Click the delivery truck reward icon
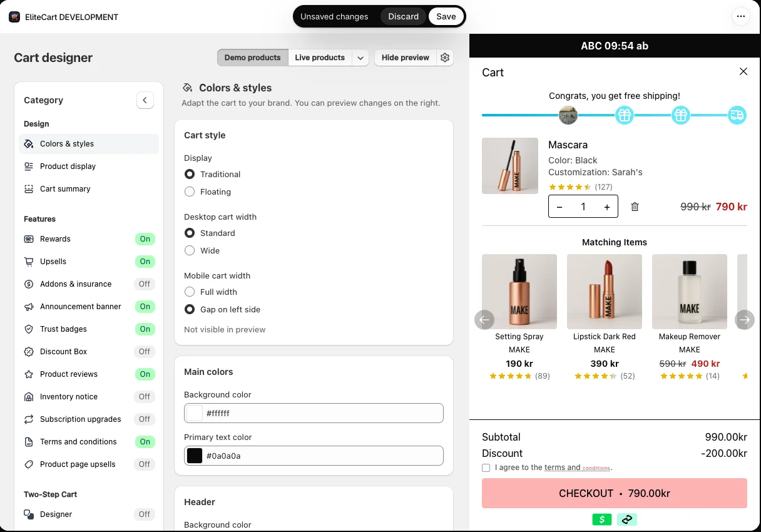Image resolution: width=761 pixels, height=532 pixels. (737, 115)
